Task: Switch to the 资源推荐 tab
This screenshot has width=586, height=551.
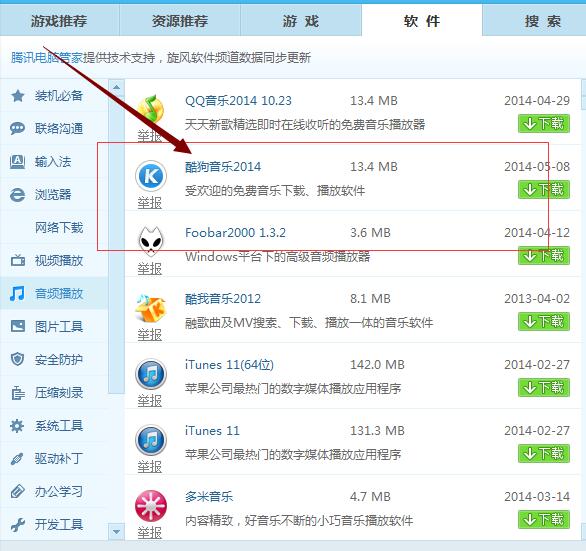Action: [180, 21]
